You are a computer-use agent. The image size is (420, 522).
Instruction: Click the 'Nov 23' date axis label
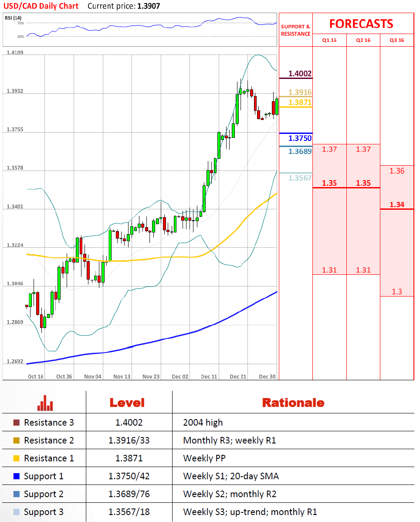(151, 376)
